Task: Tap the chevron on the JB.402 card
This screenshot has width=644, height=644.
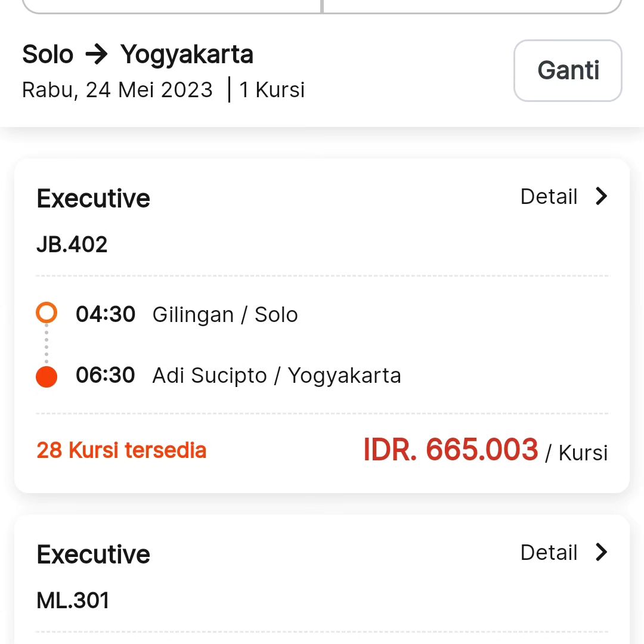Action: click(602, 196)
